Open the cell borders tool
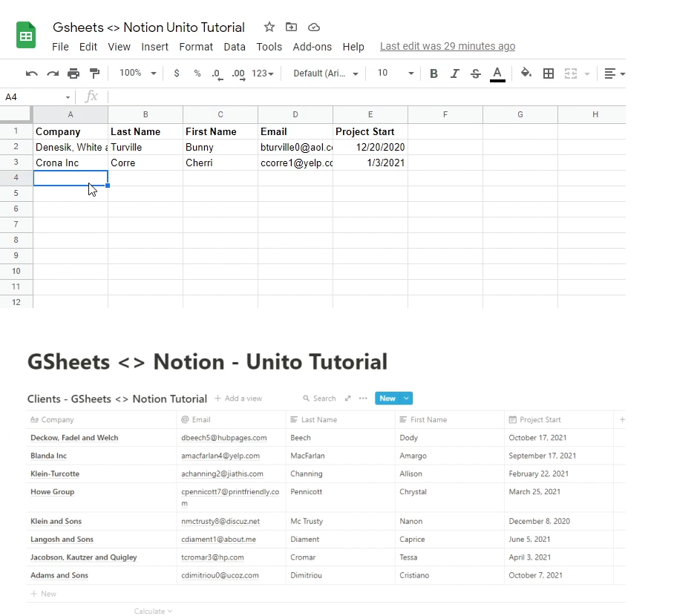Viewport: 674px width, 616px height. coord(549,73)
